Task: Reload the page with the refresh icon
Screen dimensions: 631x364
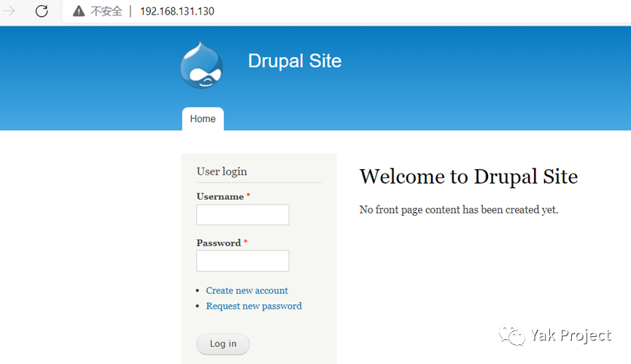Action: click(x=42, y=11)
